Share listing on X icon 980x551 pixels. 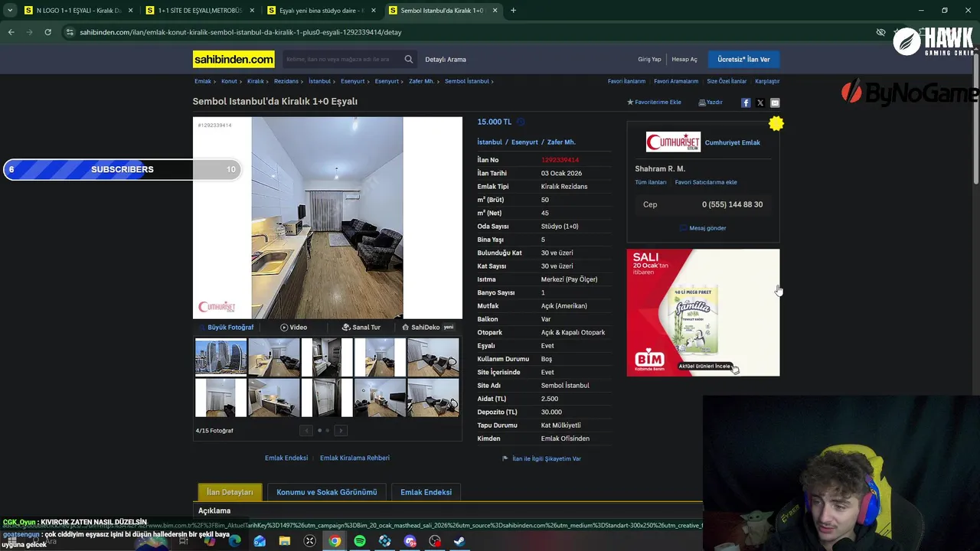pos(760,103)
